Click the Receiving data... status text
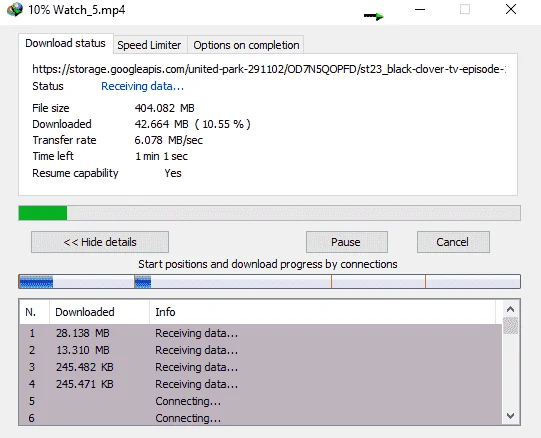The width and height of the screenshot is (541, 438). pyautogui.click(x=142, y=86)
